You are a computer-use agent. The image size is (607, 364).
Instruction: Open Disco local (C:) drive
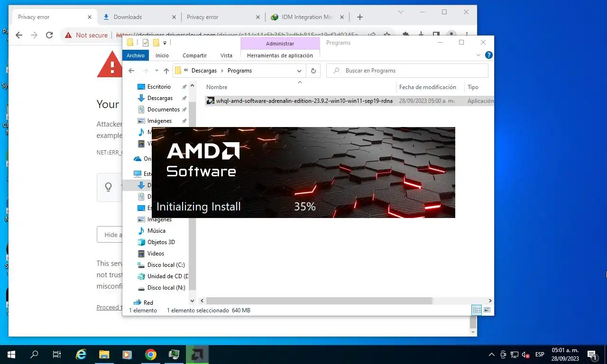pyautogui.click(x=166, y=265)
